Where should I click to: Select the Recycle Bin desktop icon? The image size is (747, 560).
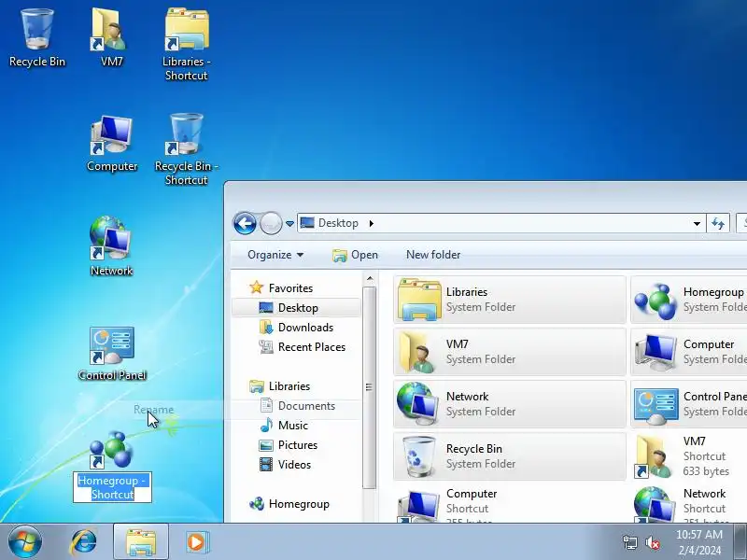[37, 38]
